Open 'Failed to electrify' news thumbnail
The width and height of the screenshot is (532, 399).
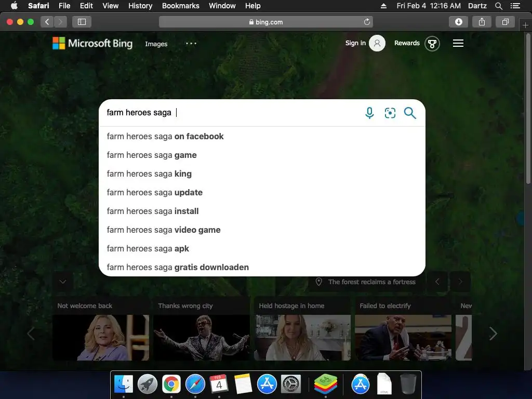coord(403,338)
